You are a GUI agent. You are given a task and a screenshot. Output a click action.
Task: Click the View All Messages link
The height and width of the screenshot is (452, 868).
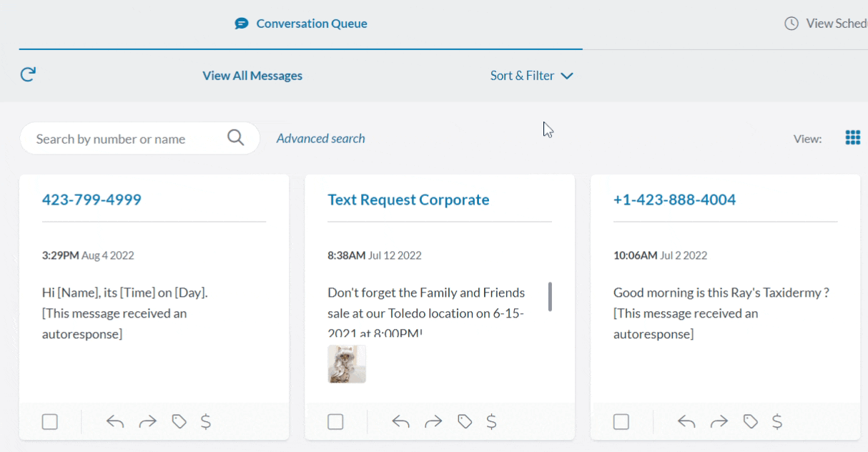(x=252, y=75)
